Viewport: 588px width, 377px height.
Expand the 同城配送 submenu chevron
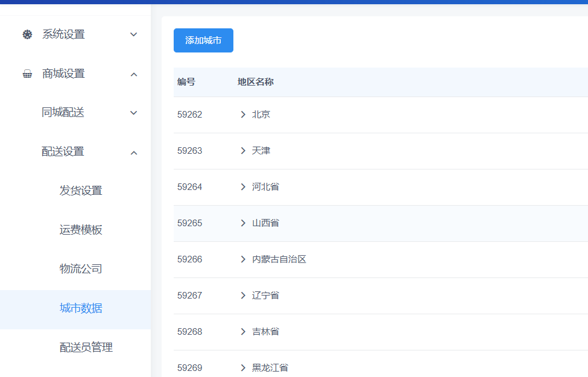tap(133, 113)
